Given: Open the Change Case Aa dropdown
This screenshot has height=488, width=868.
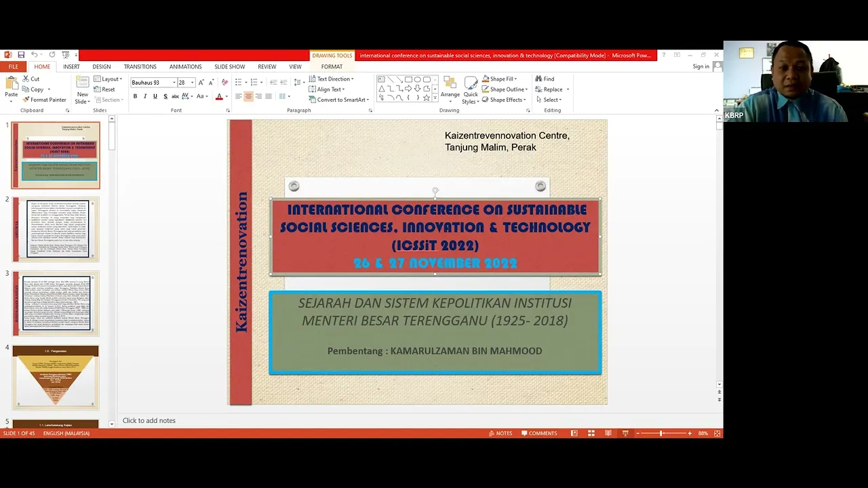Looking at the screenshot, I should pyautogui.click(x=203, y=97).
